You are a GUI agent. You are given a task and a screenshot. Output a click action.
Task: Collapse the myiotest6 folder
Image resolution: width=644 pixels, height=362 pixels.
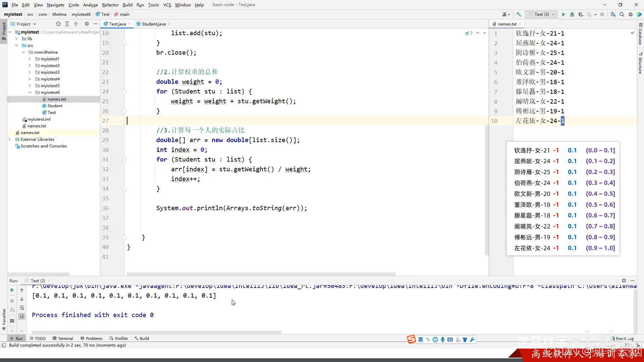[30, 93]
